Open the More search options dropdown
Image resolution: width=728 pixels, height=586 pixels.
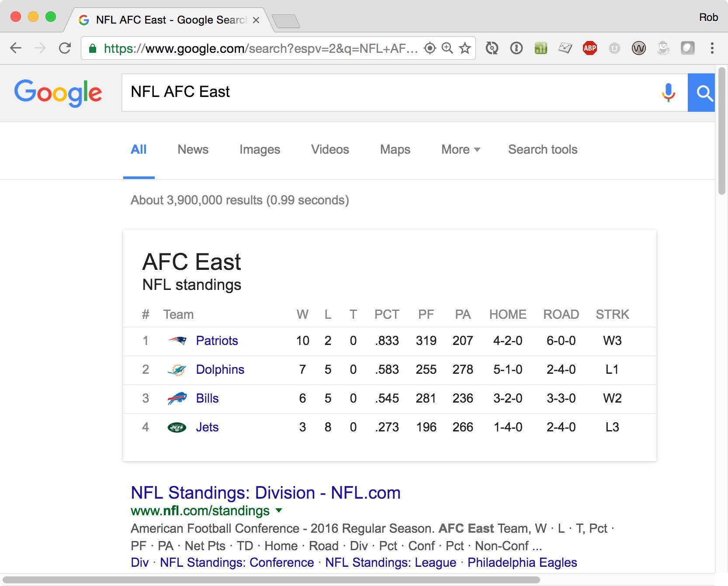tap(461, 149)
